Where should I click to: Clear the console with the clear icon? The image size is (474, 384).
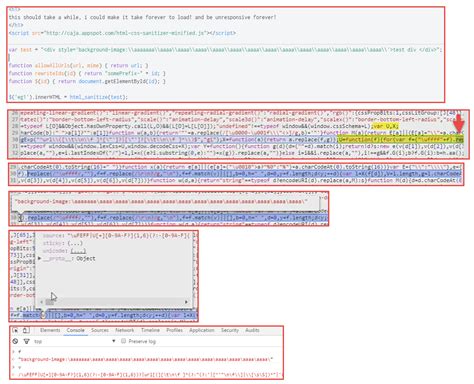pyautogui.click(x=15, y=341)
